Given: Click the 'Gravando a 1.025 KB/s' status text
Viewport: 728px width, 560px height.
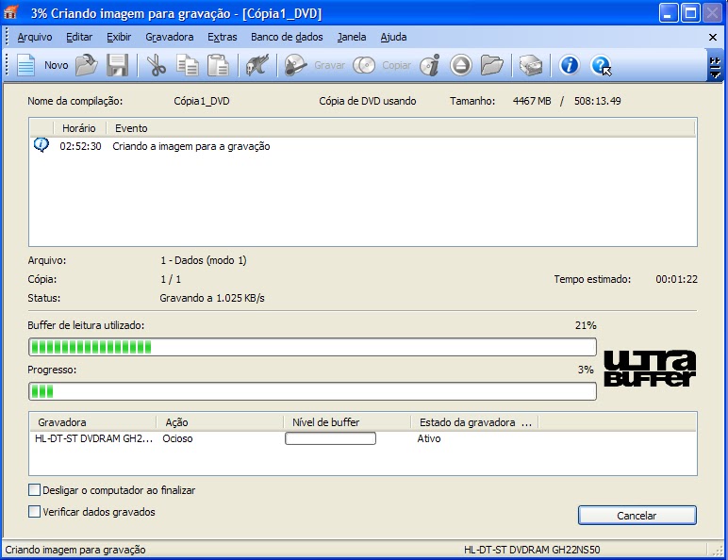Looking at the screenshot, I should click(x=212, y=298).
